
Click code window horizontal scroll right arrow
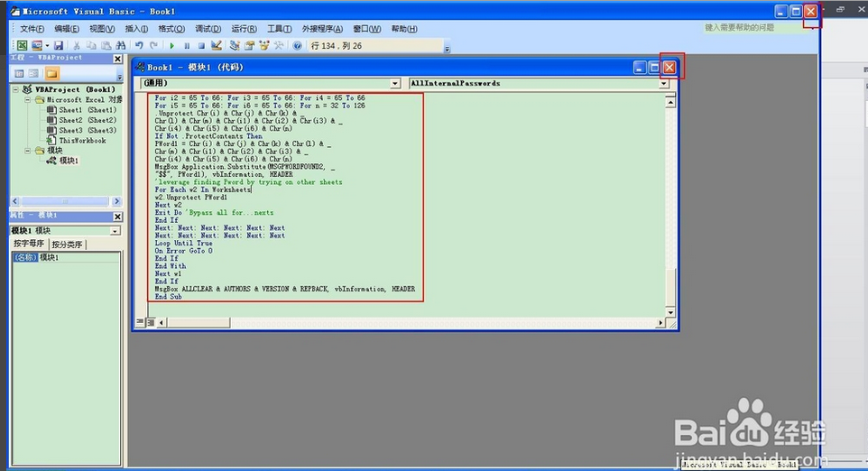660,323
